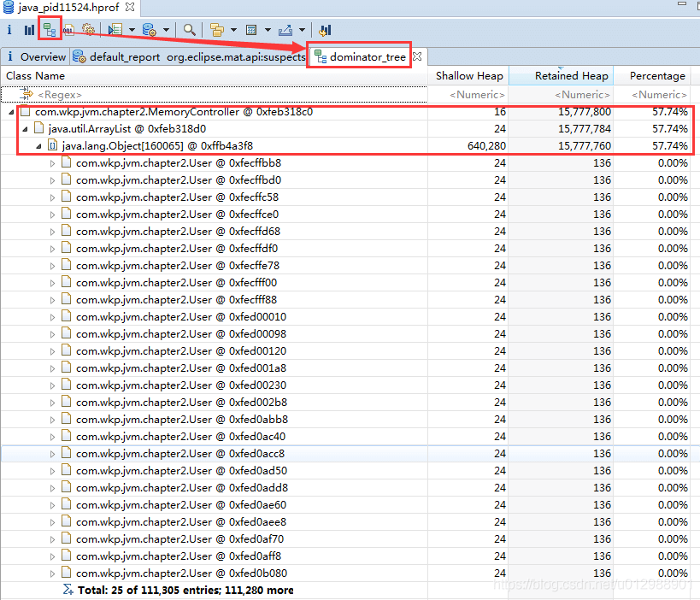Viewport: 700px width, 600px height.
Task: Collapse the MemoryController @ 0xfeb318c0 node
Action: 11,112
